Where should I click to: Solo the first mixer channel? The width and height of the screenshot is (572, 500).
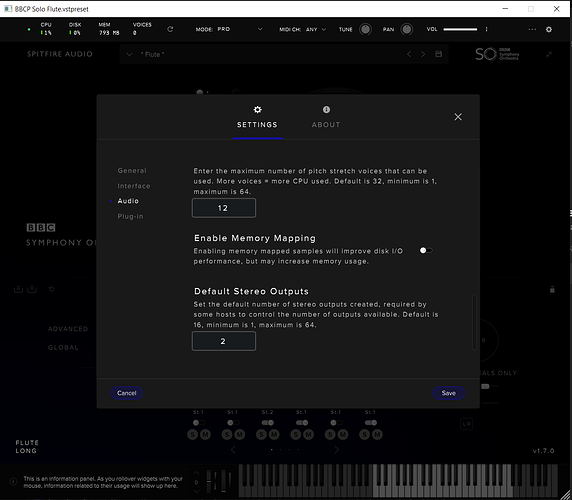click(193, 434)
